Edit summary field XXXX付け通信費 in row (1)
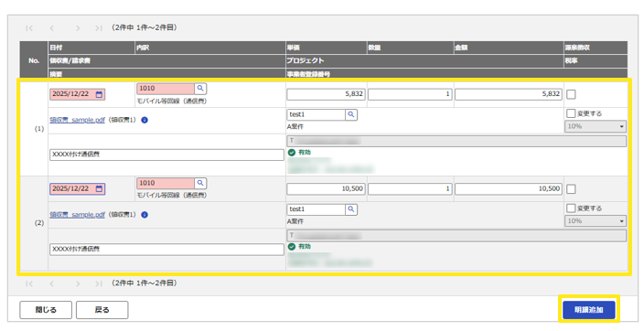This screenshot has height=331, width=644. tap(166, 155)
